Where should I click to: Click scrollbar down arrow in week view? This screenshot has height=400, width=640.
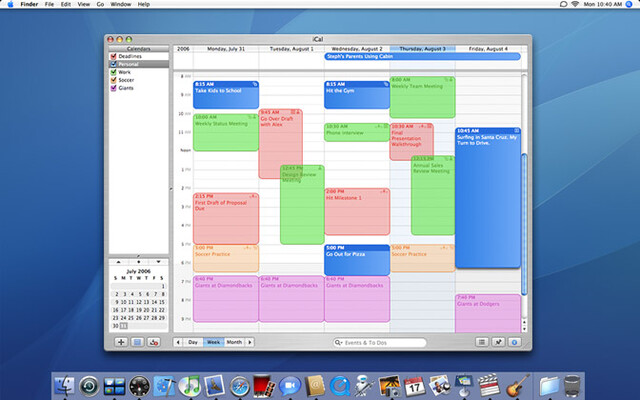coord(524,329)
